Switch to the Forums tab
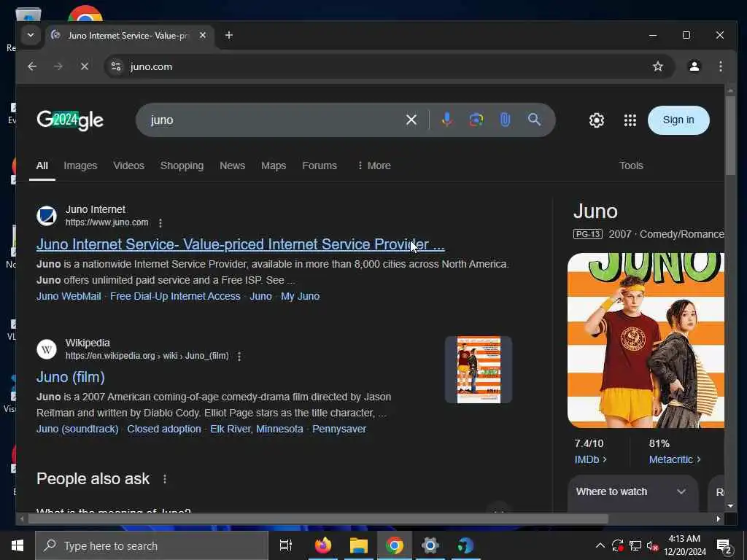 point(320,166)
